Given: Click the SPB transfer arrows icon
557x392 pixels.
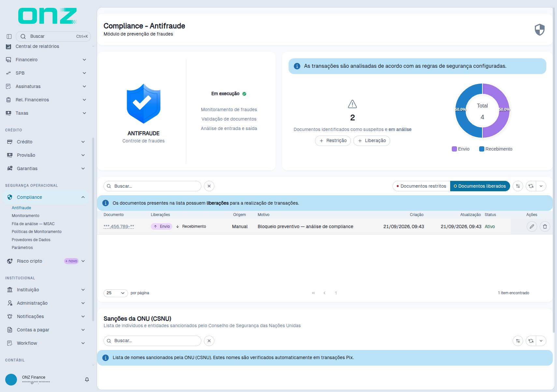Looking at the screenshot, I should click(x=8, y=73).
